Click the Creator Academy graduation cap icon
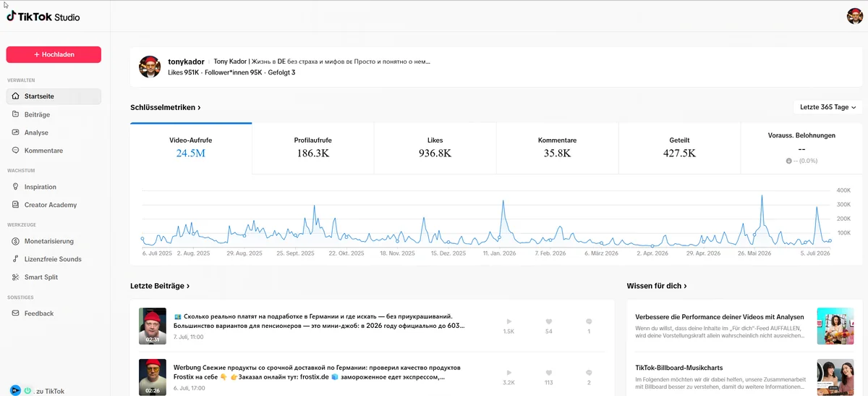Viewport: 868px width, 396px height. tap(17, 205)
